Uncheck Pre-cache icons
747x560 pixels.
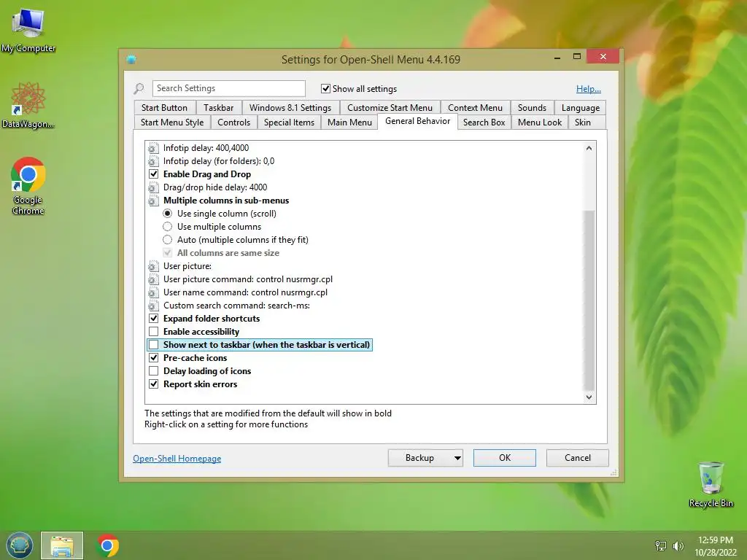coord(153,357)
